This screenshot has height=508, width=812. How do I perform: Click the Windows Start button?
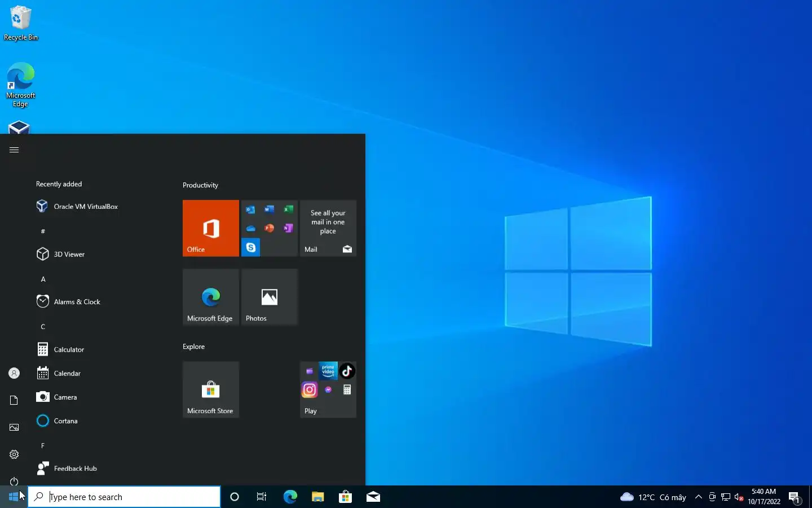click(14, 497)
